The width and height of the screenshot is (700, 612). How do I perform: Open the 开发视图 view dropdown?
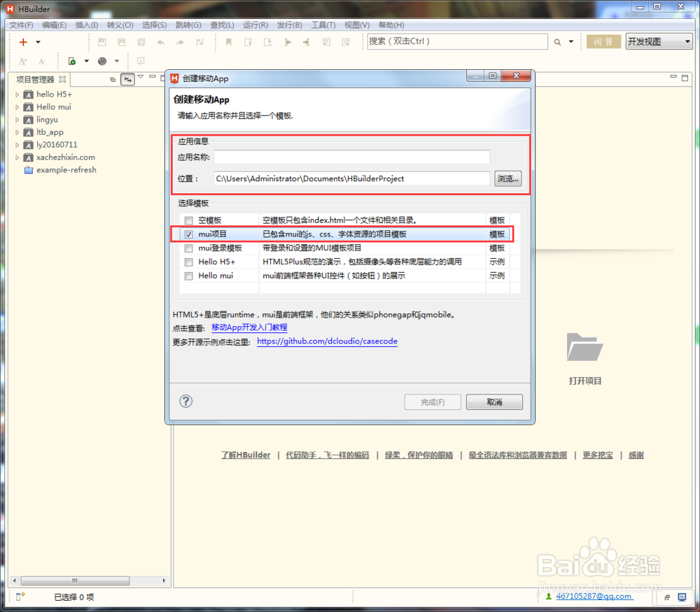point(659,41)
